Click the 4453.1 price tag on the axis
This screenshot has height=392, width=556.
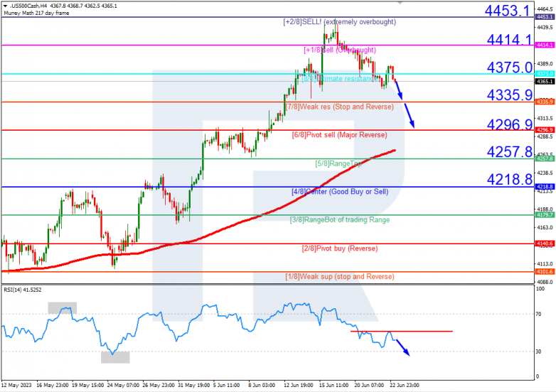coord(545,17)
